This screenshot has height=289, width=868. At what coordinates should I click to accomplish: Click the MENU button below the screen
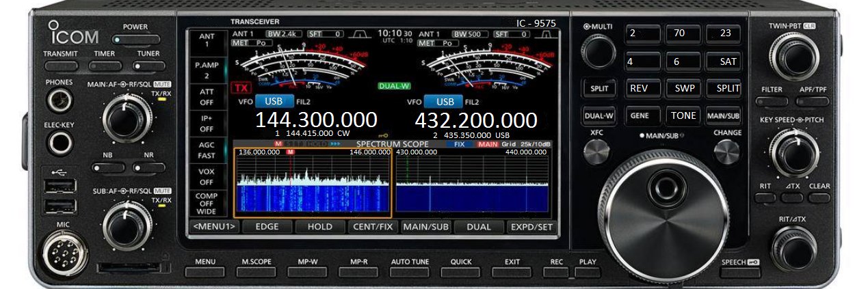[x=205, y=271]
